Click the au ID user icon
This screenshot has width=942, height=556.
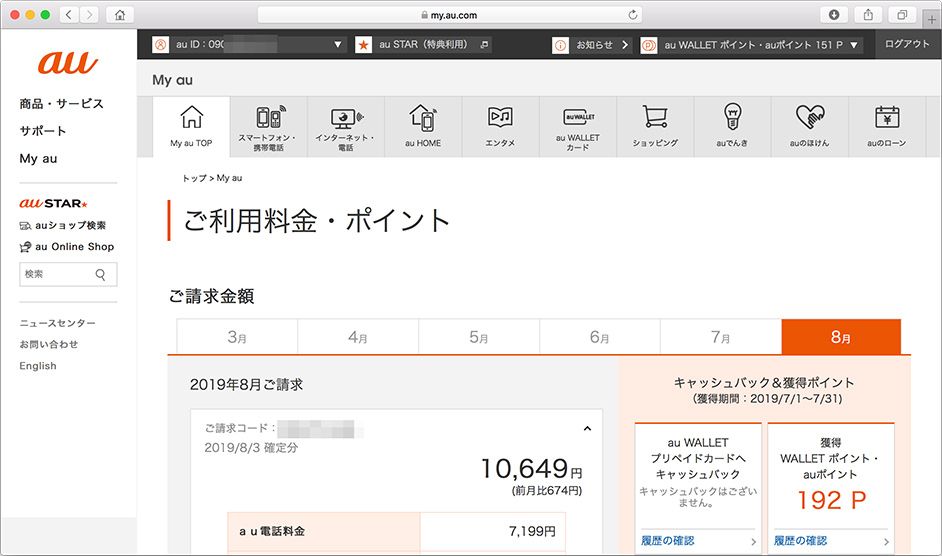(x=160, y=44)
